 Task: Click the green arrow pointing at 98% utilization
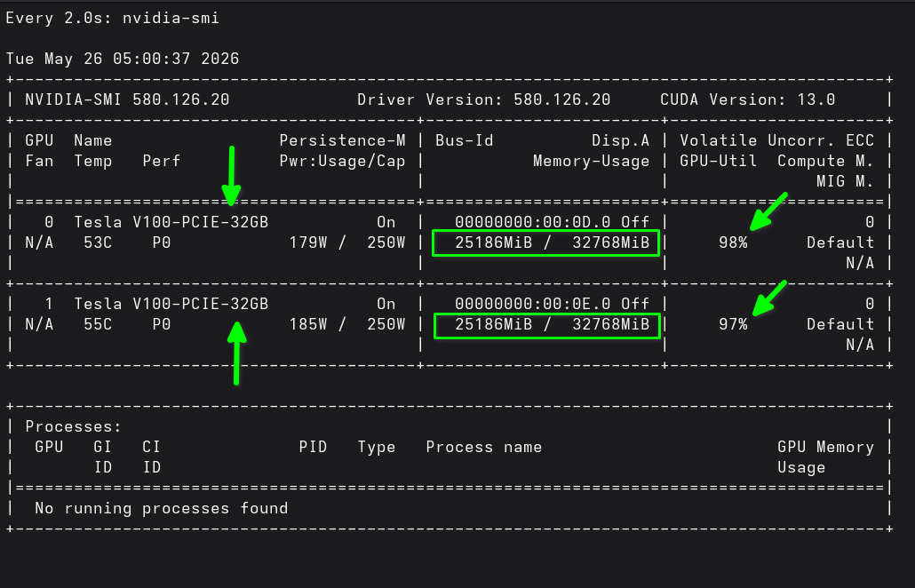tap(768, 211)
